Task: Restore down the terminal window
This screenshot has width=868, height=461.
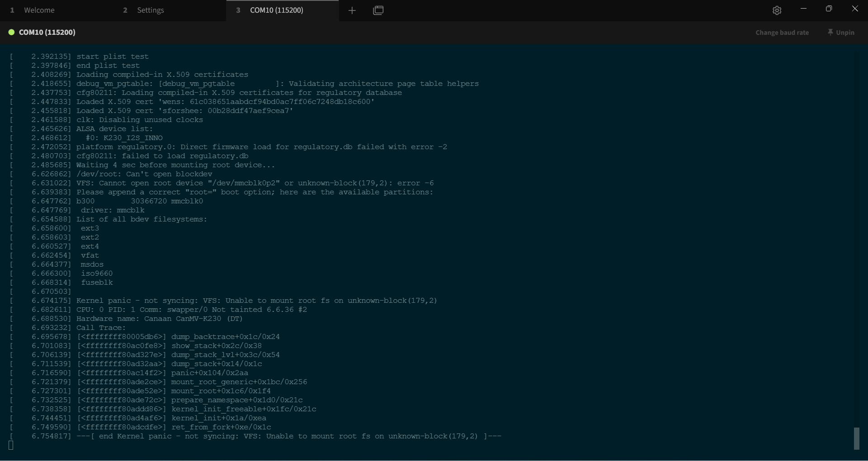Action: pyautogui.click(x=829, y=9)
